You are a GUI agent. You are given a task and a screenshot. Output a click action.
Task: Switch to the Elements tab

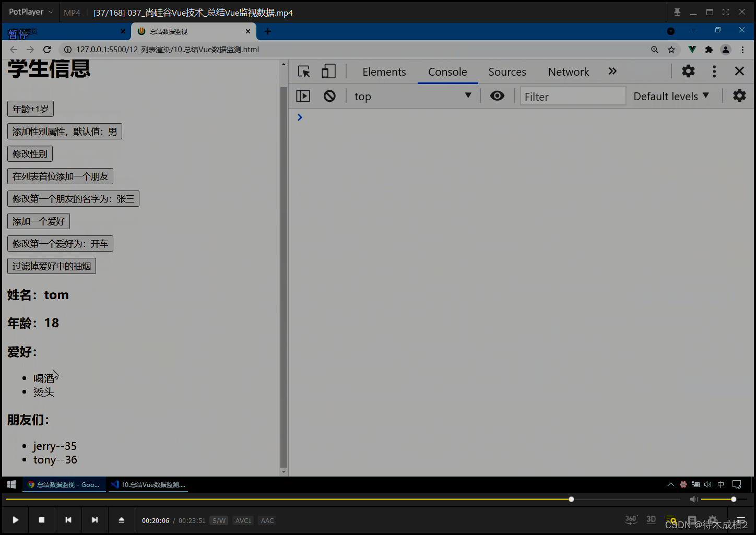[x=384, y=72]
